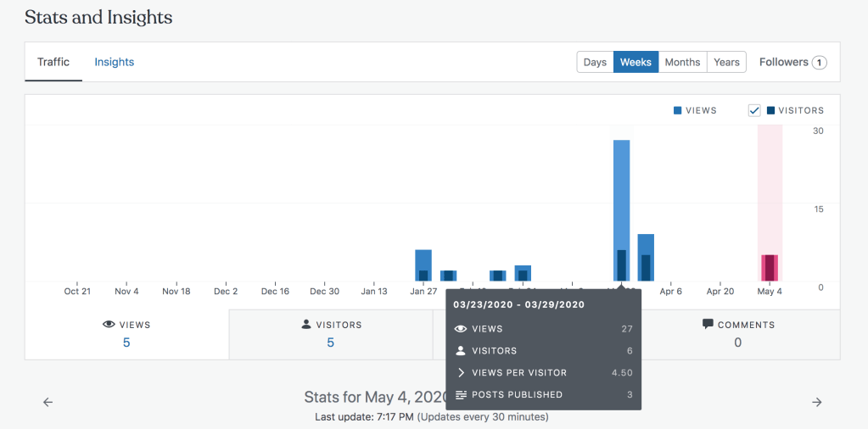Open the Followers count link
This screenshot has height=429, width=868.
pos(792,62)
